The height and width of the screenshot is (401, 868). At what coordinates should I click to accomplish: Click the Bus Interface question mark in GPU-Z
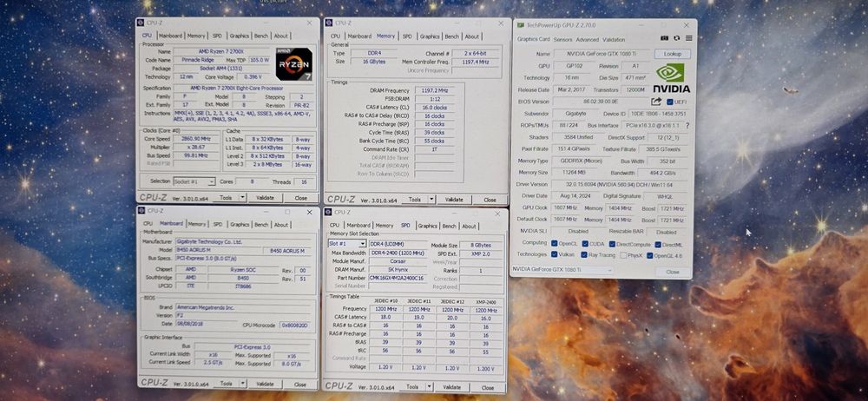tap(687, 125)
